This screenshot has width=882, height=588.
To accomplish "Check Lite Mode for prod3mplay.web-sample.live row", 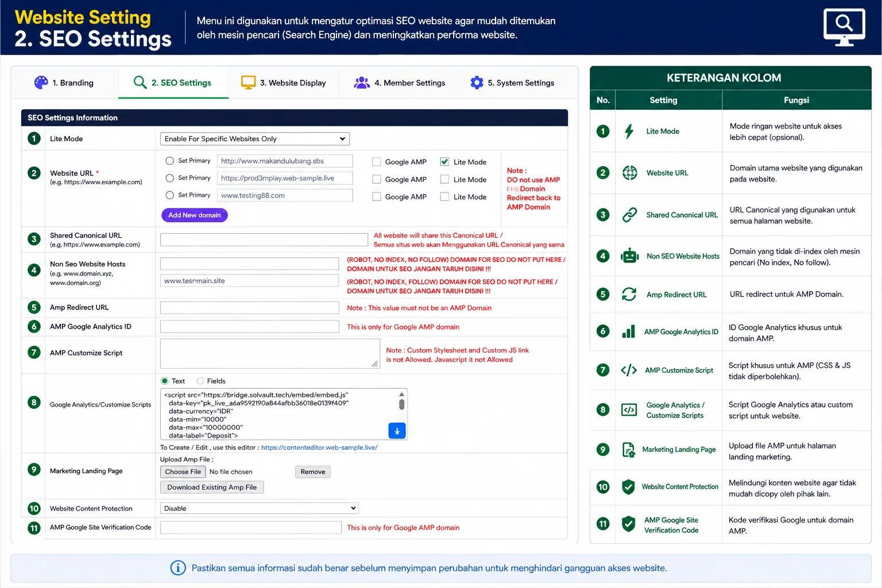I will click(444, 179).
